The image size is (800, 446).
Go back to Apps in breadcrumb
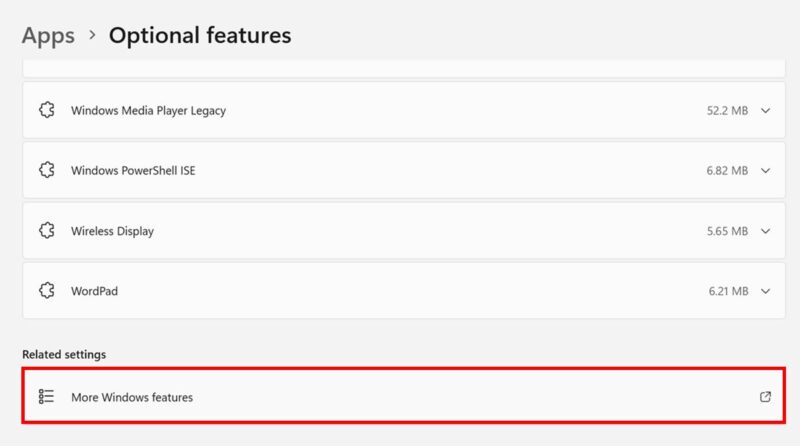click(48, 35)
